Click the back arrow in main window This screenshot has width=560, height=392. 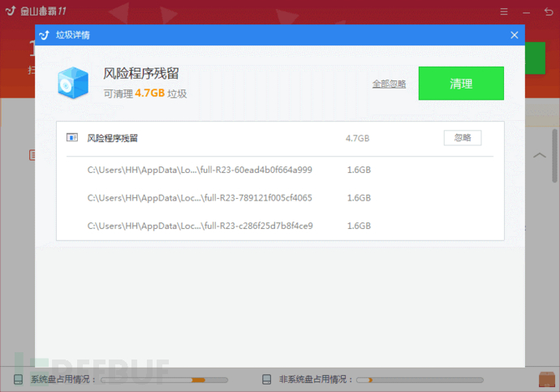[x=549, y=12]
